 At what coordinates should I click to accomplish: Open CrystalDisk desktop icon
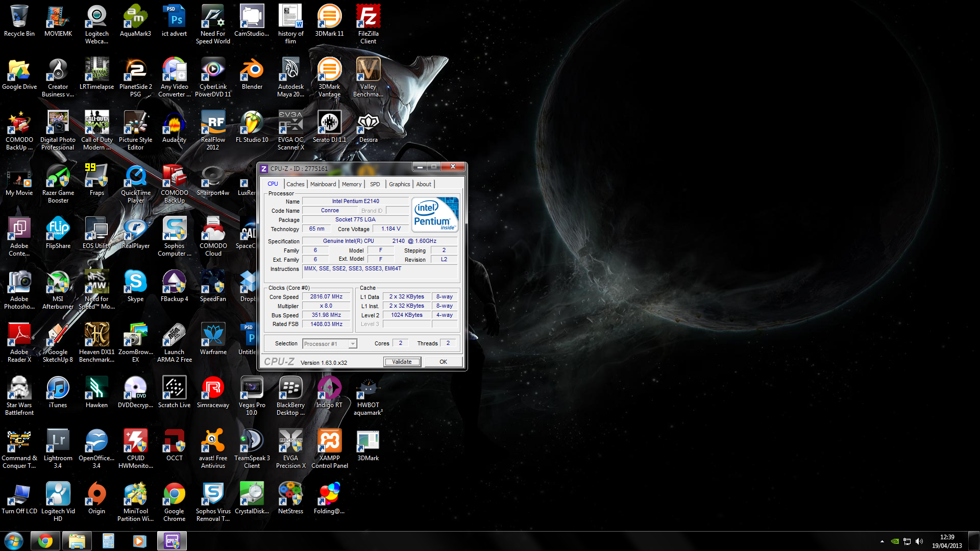252,498
